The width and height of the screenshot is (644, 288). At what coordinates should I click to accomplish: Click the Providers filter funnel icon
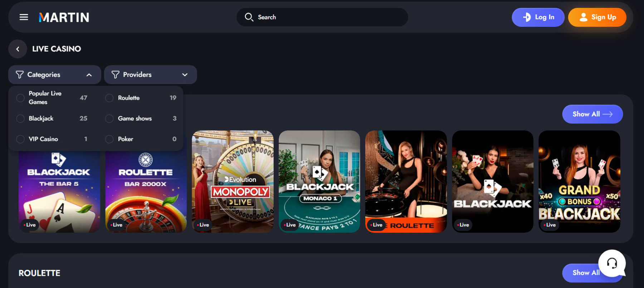click(x=115, y=75)
